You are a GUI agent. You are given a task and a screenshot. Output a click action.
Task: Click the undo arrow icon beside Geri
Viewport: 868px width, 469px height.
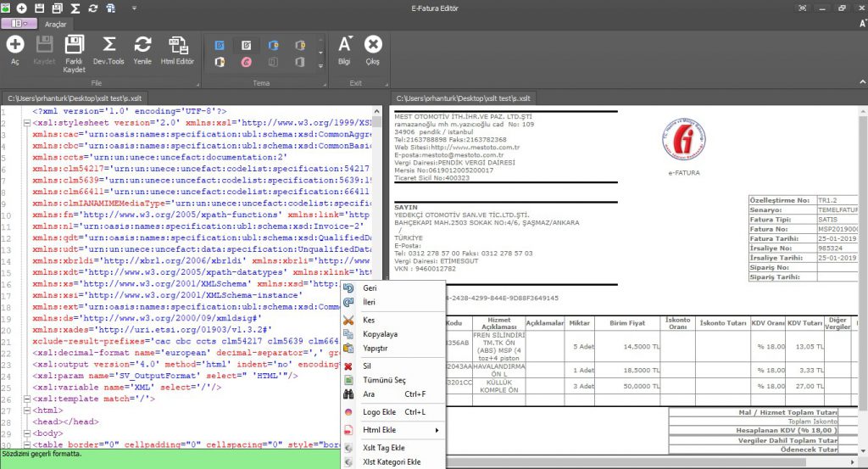(348, 288)
